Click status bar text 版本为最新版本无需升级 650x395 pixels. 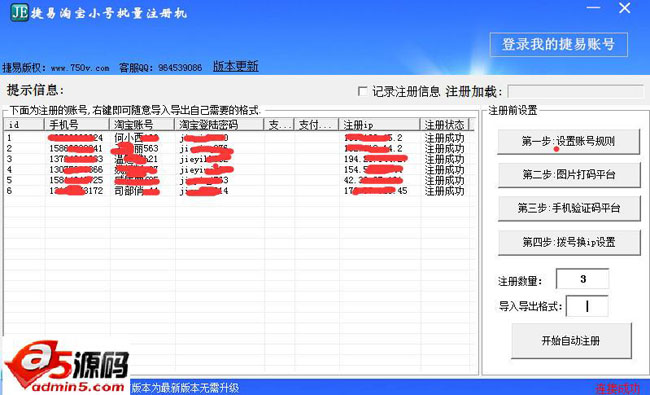(x=185, y=388)
